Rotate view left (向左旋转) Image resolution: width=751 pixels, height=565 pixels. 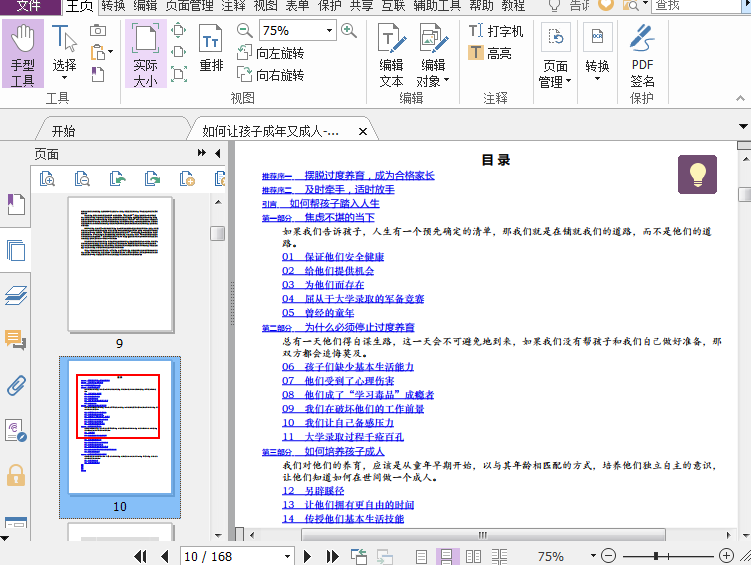pyautogui.click(x=271, y=53)
